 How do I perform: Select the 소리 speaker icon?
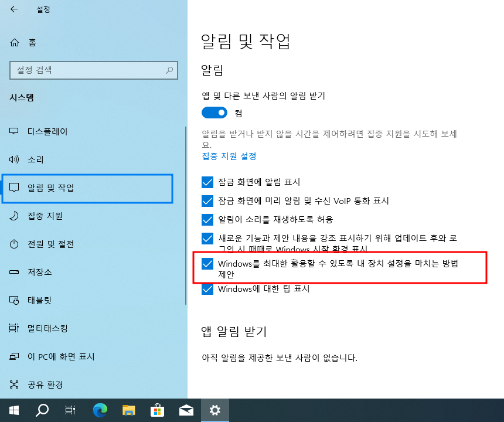point(14,159)
